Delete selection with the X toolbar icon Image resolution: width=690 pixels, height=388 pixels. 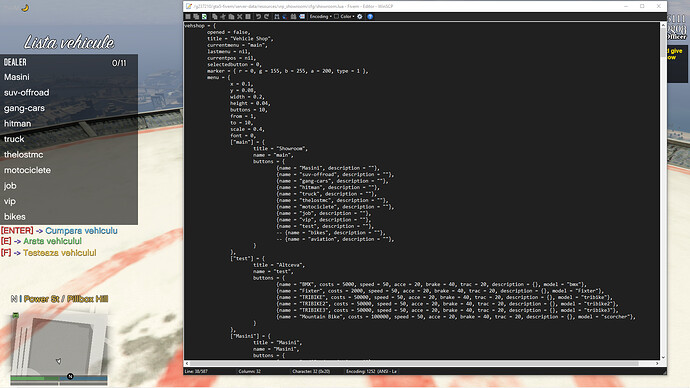coord(239,17)
